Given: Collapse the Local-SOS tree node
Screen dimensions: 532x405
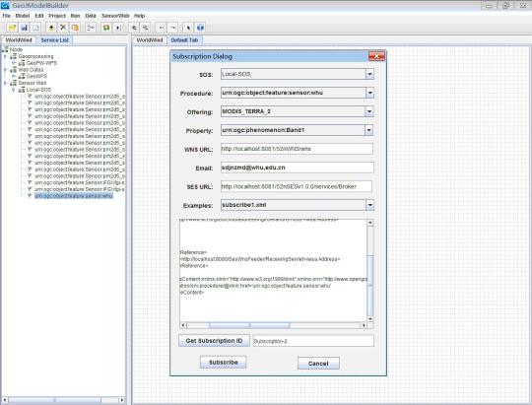Looking at the screenshot, I should coord(14,90).
